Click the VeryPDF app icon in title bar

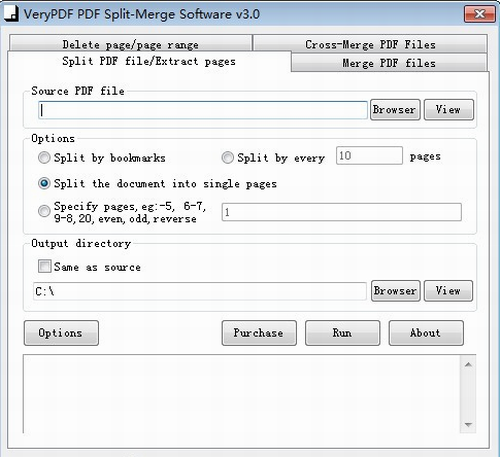11,14
